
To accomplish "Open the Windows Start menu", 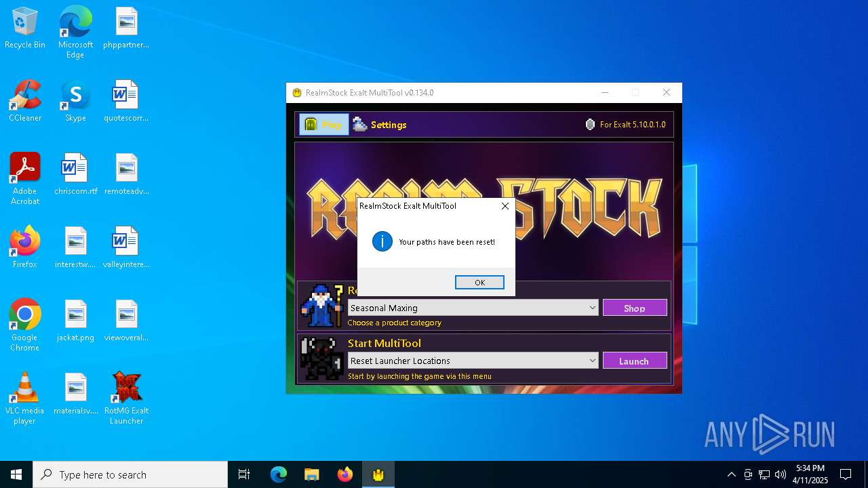I will (16, 474).
